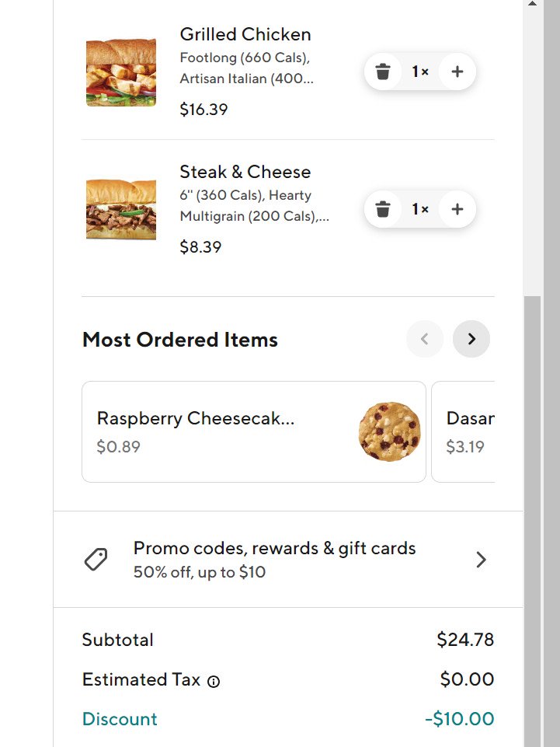Viewport: 560px width, 747px height.
Task: Increase Grilled Chicken quantity with plus
Action: tap(457, 72)
